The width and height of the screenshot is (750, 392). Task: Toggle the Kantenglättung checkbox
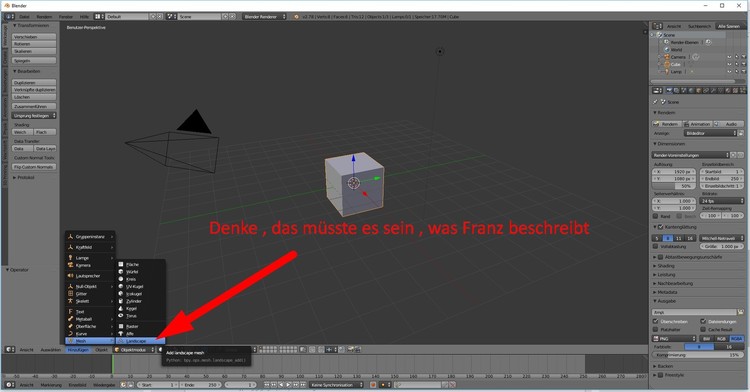pos(661,227)
